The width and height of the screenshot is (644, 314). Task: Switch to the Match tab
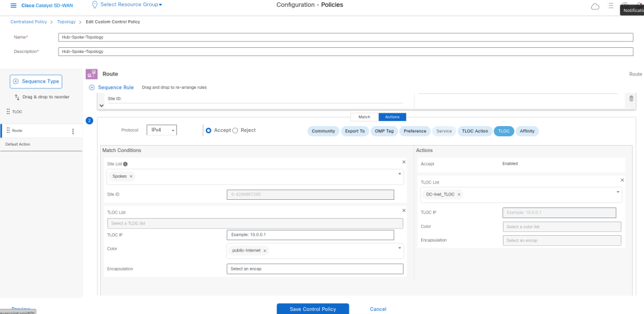[364, 117]
